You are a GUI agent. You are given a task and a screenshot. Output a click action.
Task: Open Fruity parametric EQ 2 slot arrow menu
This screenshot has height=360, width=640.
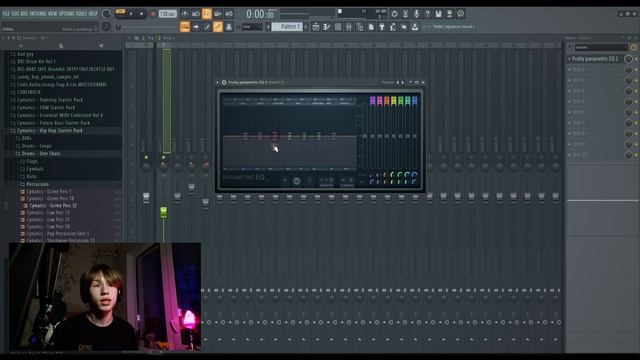570,59
